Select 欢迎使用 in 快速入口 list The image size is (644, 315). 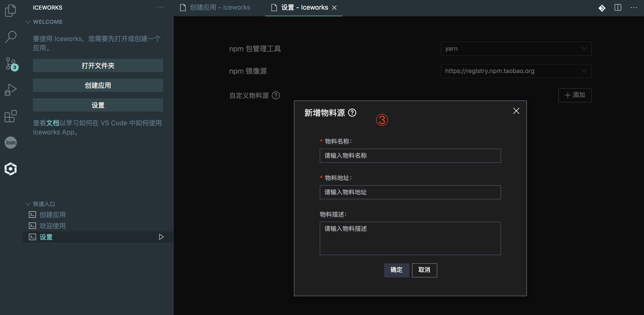(98, 226)
